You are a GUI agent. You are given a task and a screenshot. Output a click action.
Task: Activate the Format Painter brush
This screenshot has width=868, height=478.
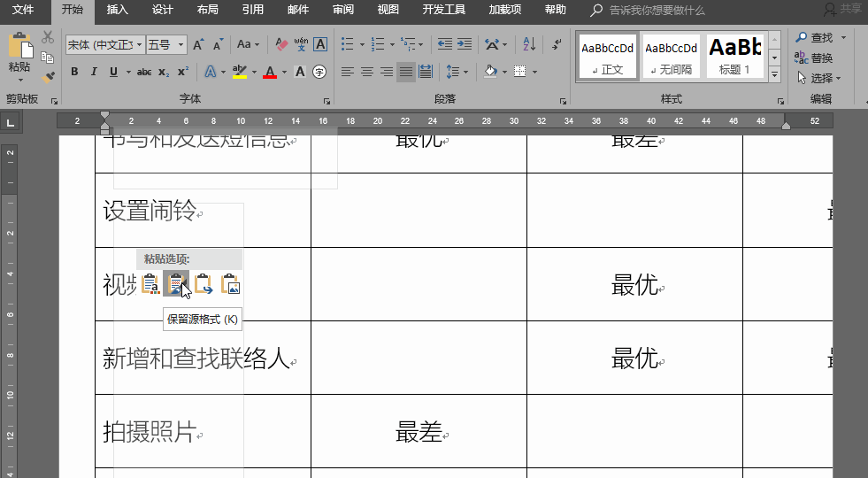pyautogui.click(x=48, y=77)
